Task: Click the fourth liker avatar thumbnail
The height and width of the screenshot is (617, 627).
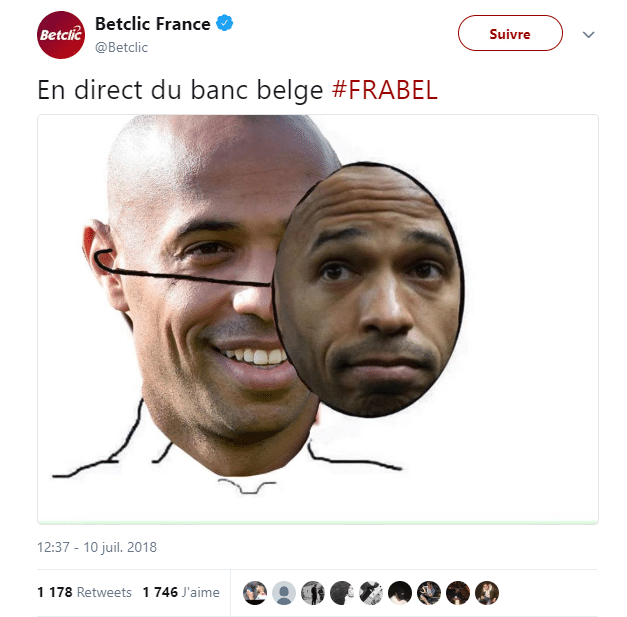Action: pyautogui.click(x=342, y=593)
